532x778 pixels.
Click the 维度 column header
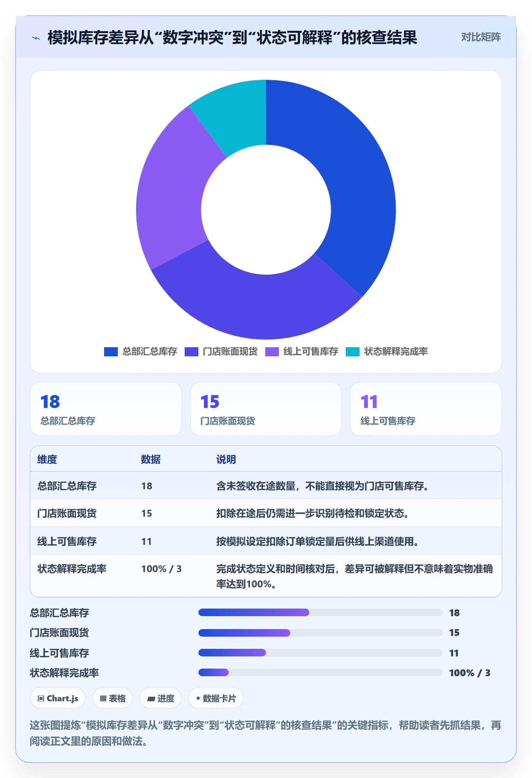pyautogui.click(x=47, y=459)
